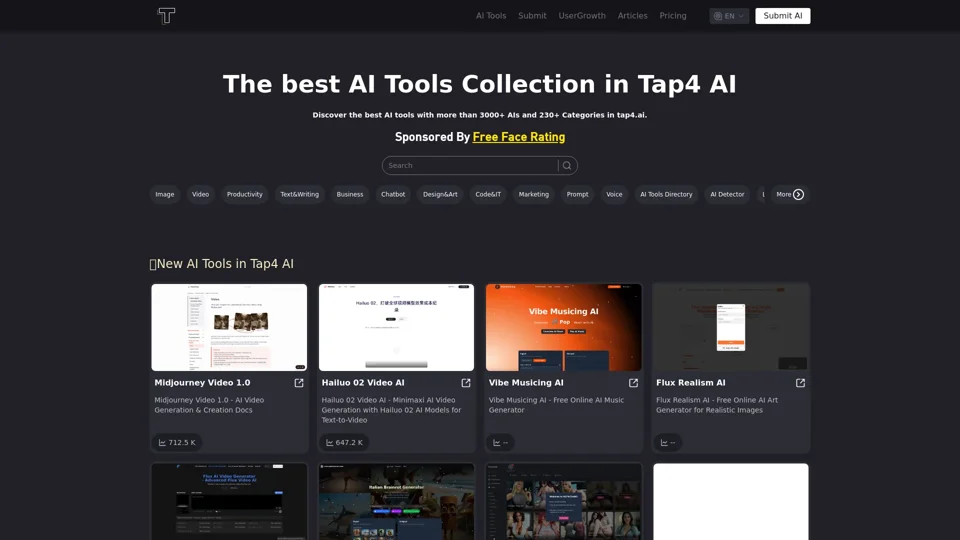
Task: Click description 'Vibe Musicing AI - Free Online AI Music'
Action: [557, 405]
